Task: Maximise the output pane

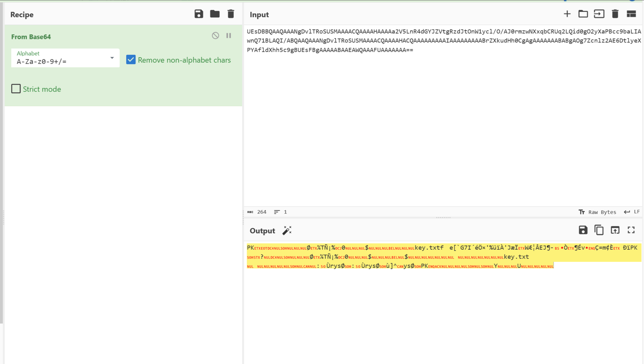Action: coord(631,230)
